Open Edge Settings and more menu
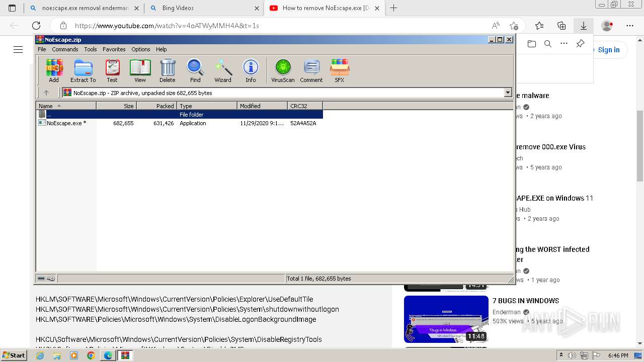The image size is (644, 362). click(630, 26)
